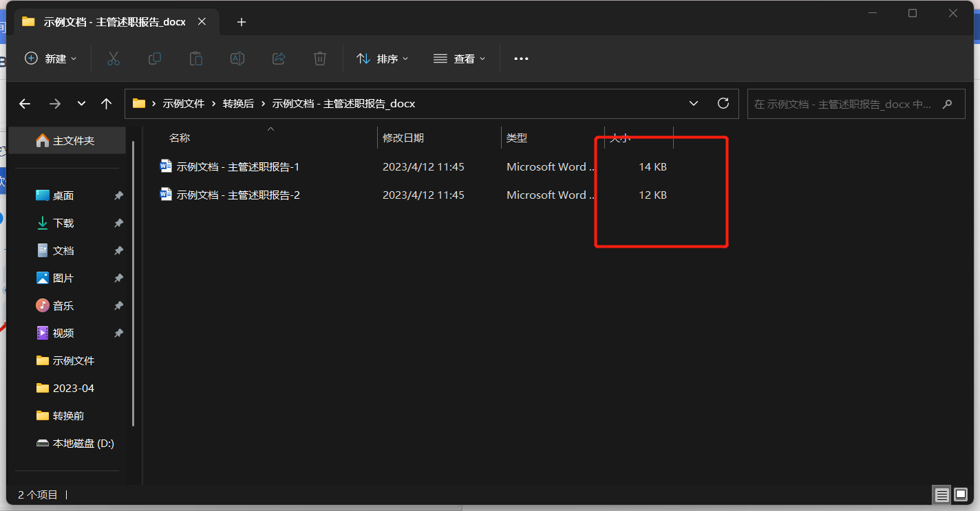This screenshot has height=511, width=980.
Task: Refresh the folder with the refresh icon
Action: pos(723,103)
